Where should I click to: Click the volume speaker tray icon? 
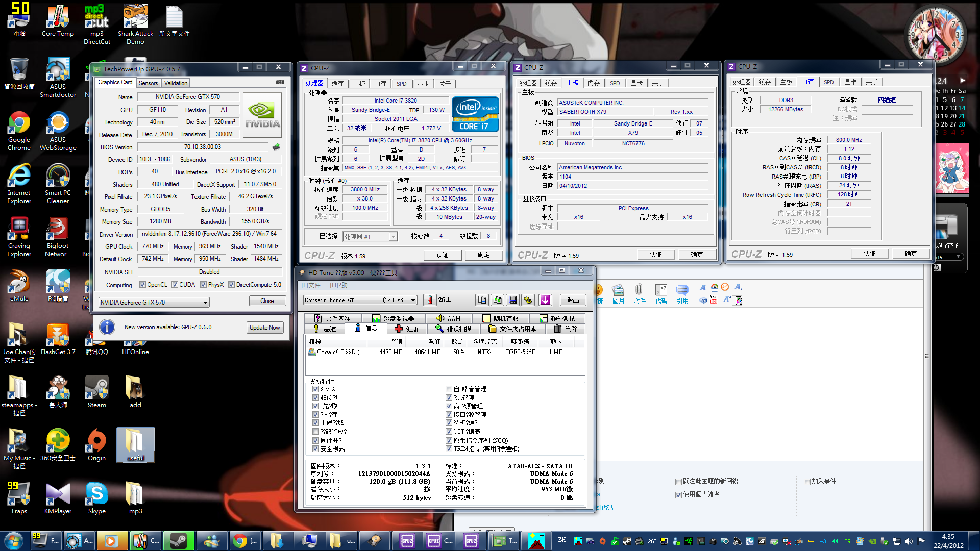[909, 541]
